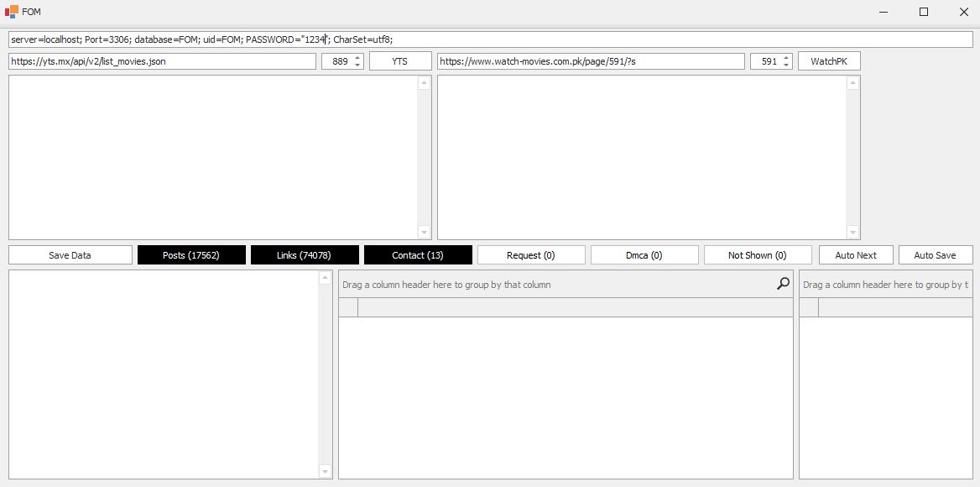Viewport: 980px width, 487px height.
Task: Decrement the YTS page number spinner
Action: pyautogui.click(x=357, y=65)
